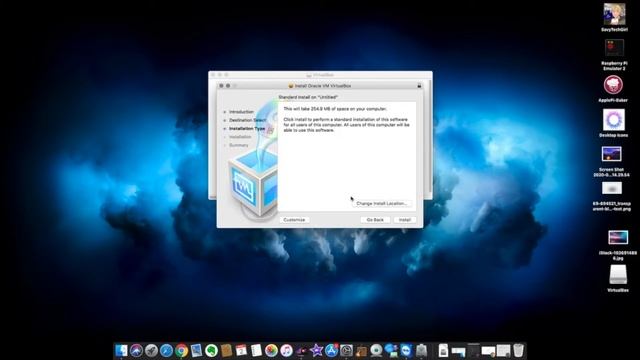The width and height of the screenshot is (640, 360).
Task: Open iTunes music icon in dock
Action: pos(287,350)
